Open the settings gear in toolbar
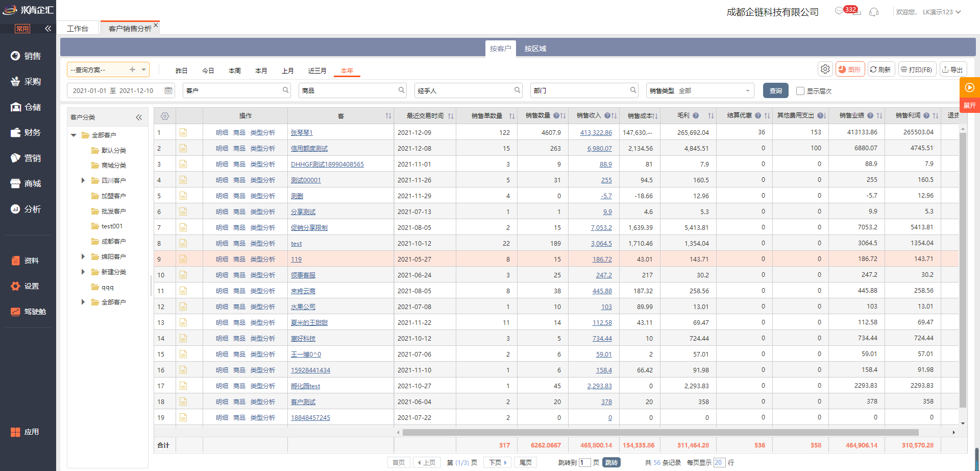The height and width of the screenshot is (471, 980). (825, 69)
